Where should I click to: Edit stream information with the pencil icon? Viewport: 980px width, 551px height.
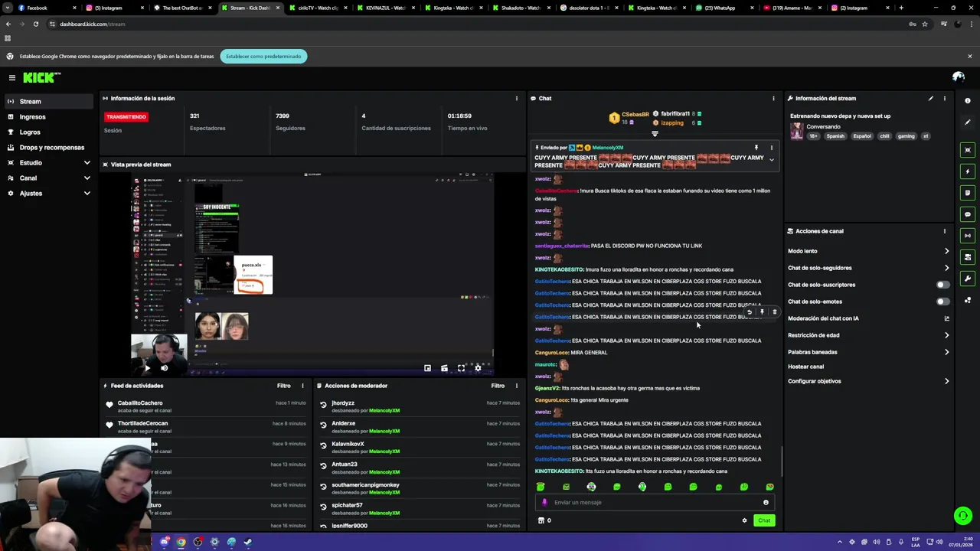[x=931, y=98]
